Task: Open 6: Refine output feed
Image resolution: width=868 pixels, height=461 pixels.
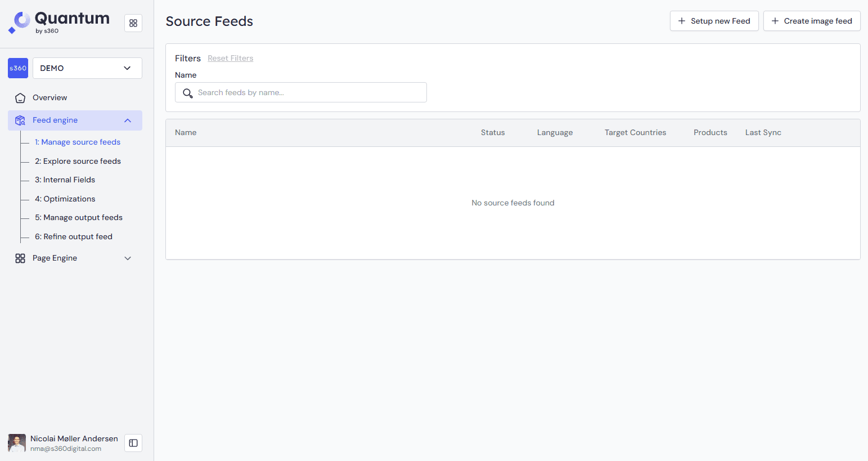Action: point(73,236)
